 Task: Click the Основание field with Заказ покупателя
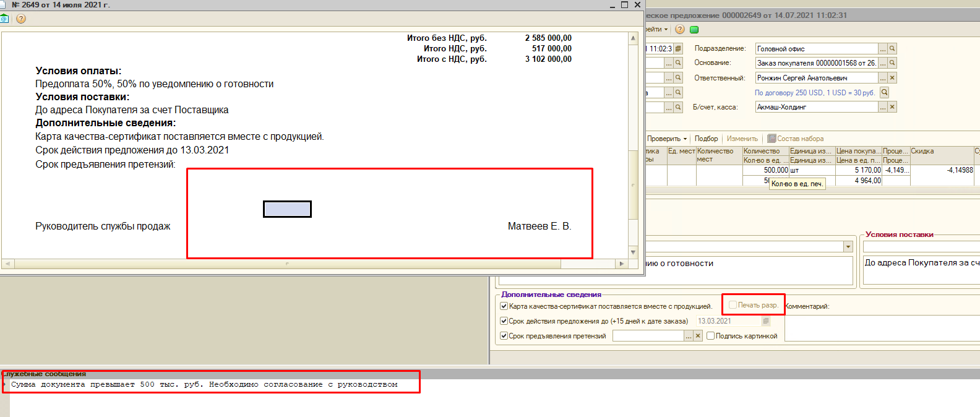tap(817, 62)
